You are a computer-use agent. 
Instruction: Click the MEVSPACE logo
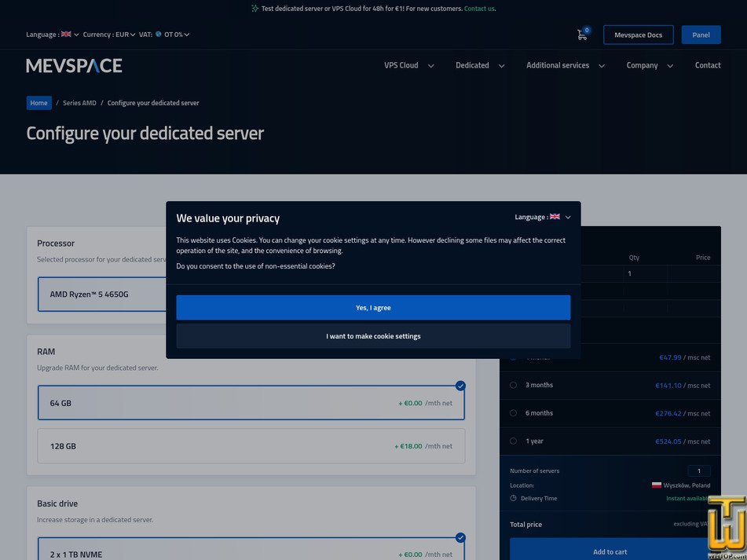tap(74, 66)
